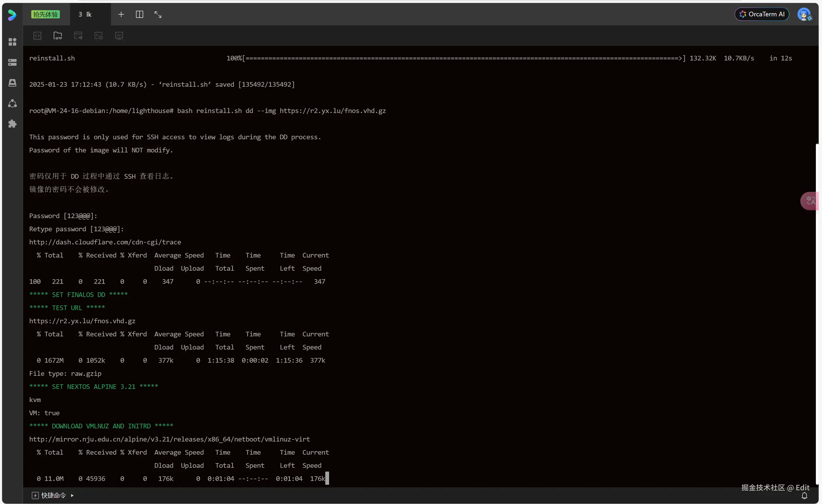Image resolution: width=822 pixels, height=504 pixels.
Task: Open the dashboard apps sidebar icon
Action: coord(12,42)
